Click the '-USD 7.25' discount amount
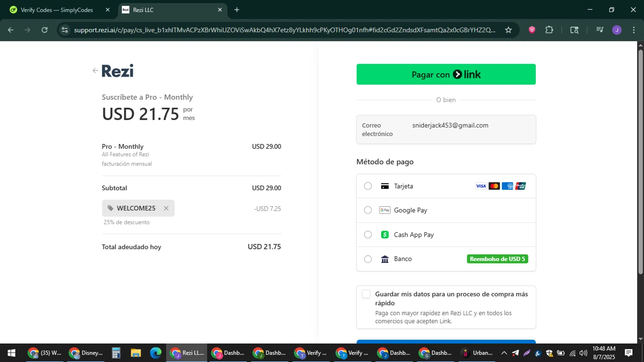Viewport: 644px width, 362px height. click(267, 209)
